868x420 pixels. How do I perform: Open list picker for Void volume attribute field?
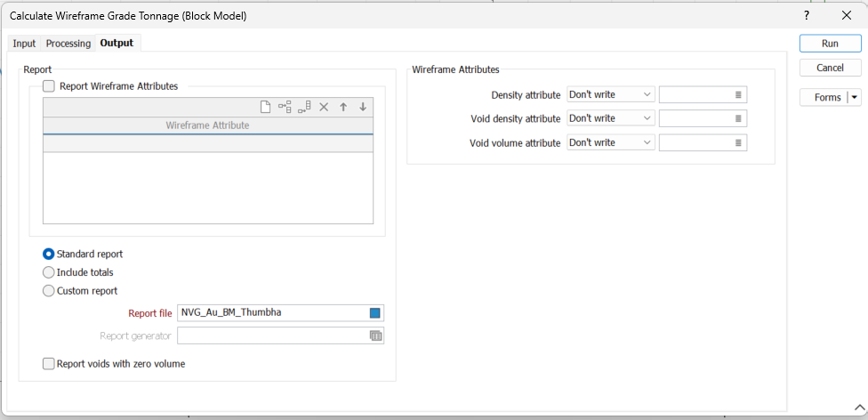(738, 142)
